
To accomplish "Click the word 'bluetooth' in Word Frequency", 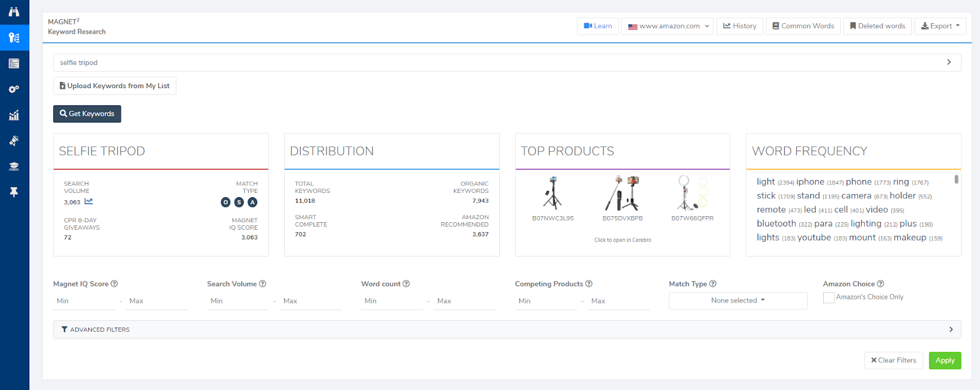I will [777, 223].
